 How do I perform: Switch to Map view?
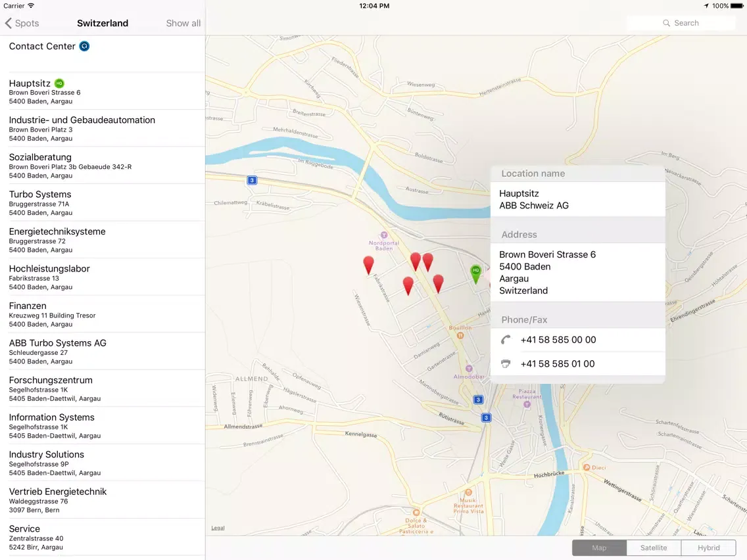[x=599, y=548]
